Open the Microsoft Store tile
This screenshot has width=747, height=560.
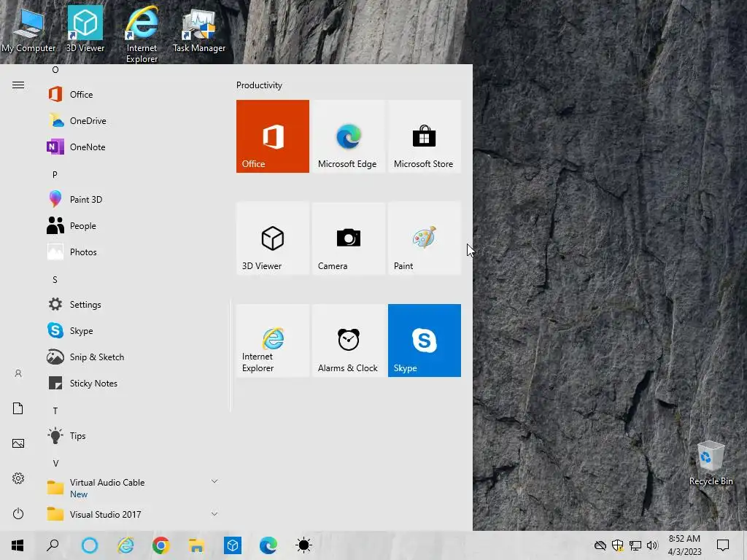tap(425, 136)
